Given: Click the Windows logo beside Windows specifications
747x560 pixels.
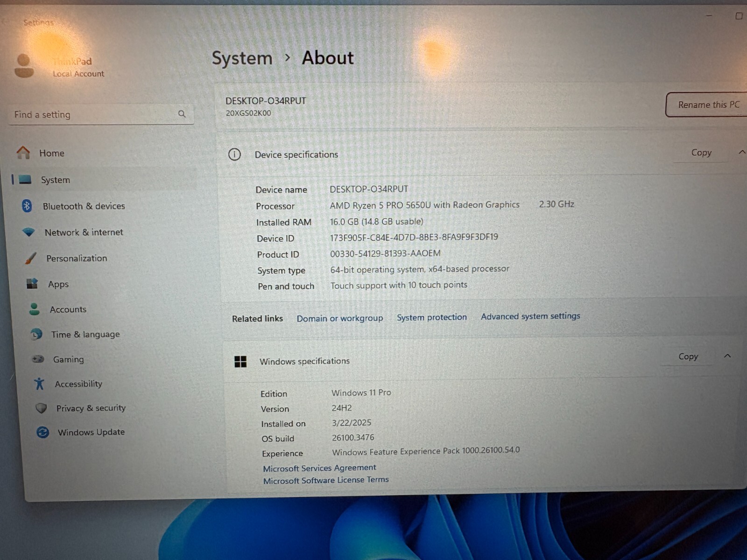Looking at the screenshot, I should click(240, 361).
